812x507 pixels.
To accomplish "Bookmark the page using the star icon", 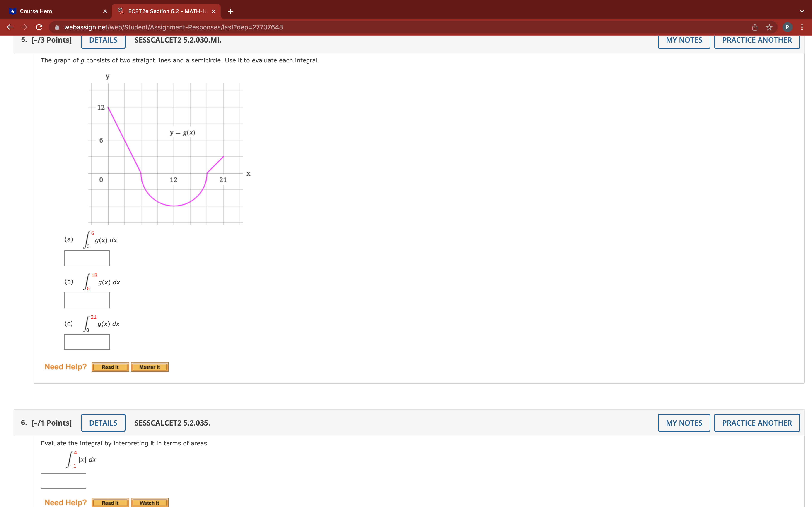I will pos(769,27).
